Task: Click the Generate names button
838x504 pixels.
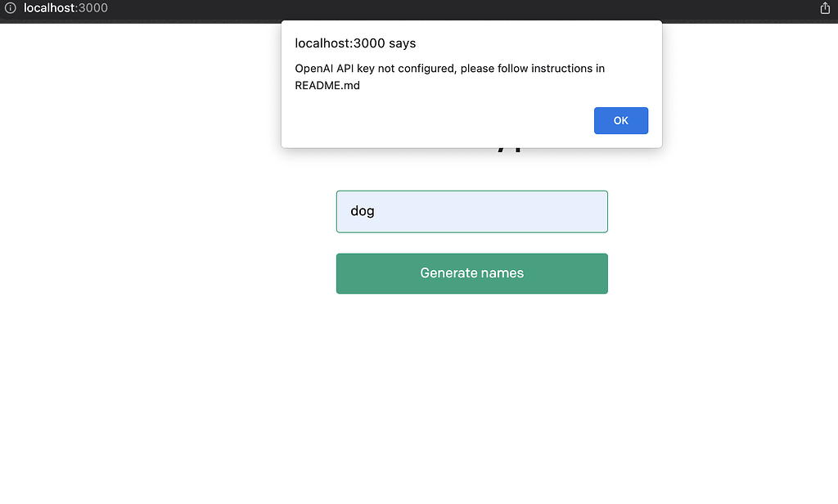Action: [471, 273]
